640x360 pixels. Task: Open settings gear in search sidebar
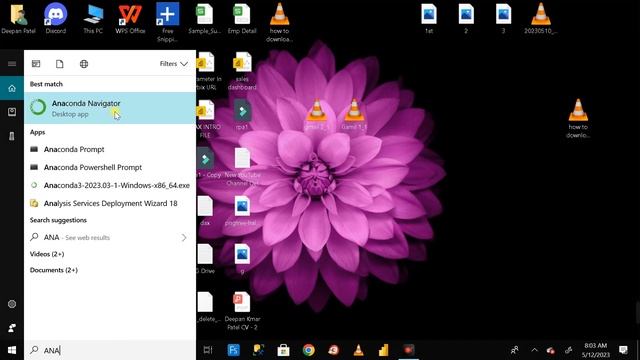pos(12,304)
